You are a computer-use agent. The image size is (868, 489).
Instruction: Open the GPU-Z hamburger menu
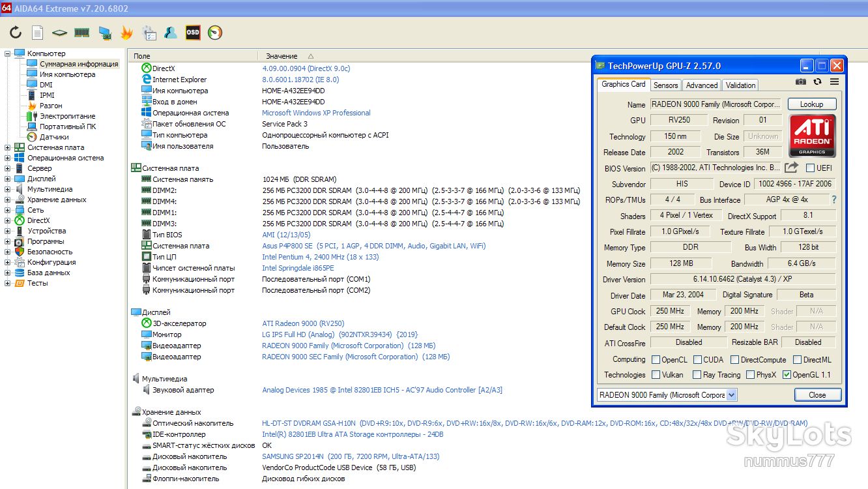pos(834,81)
